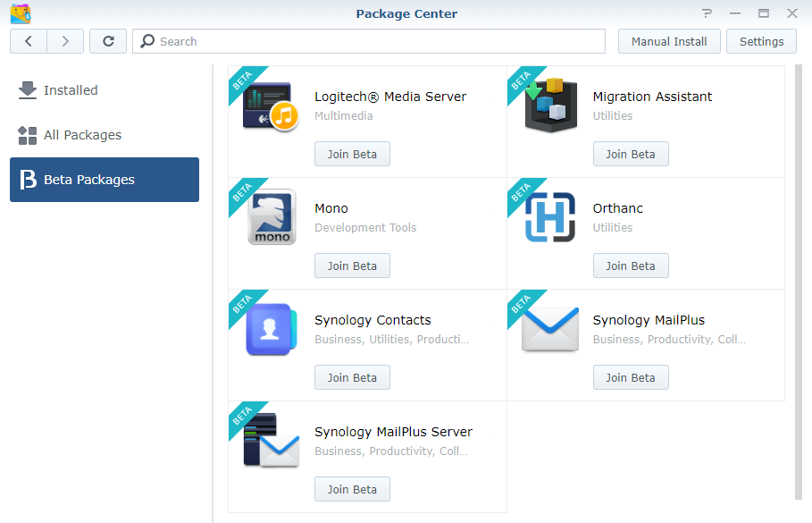Join Beta for Mono

tap(352, 266)
